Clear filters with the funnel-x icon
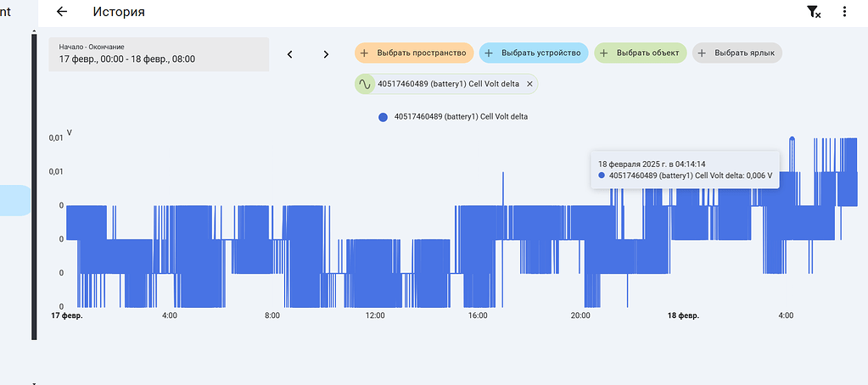The height and width of the screenshot is (385, 868). tap(814, 12)
